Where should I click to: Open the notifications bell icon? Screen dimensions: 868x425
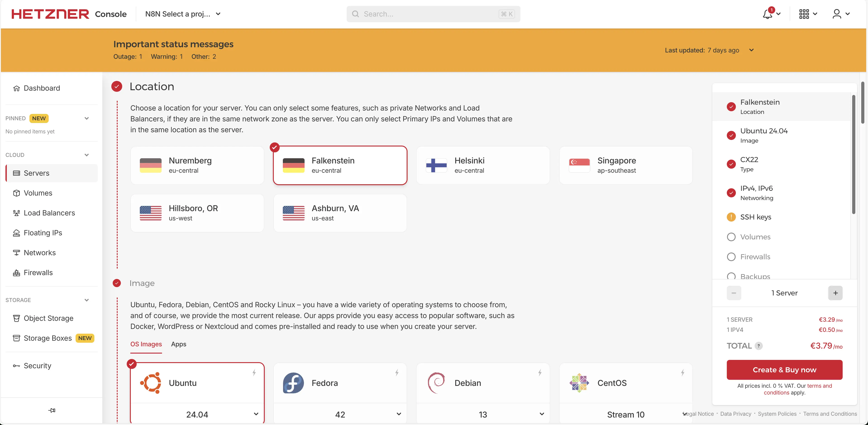click(x=768, y=14)
